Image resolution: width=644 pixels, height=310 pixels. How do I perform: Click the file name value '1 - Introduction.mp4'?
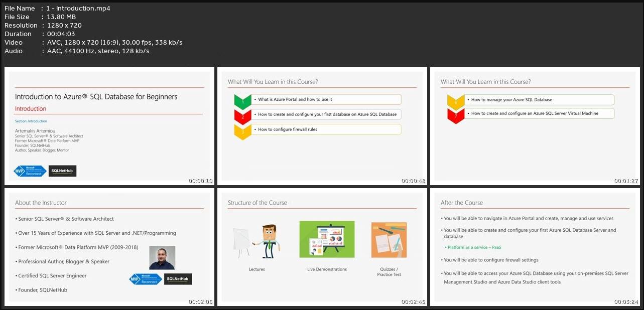(x=78, y=8)
